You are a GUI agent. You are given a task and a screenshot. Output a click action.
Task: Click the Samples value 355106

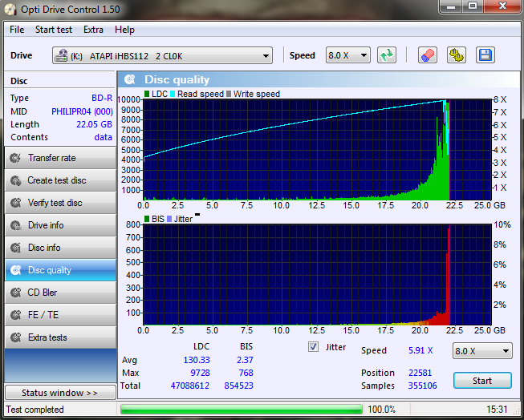pyautogui.click(x=422, y=386)
